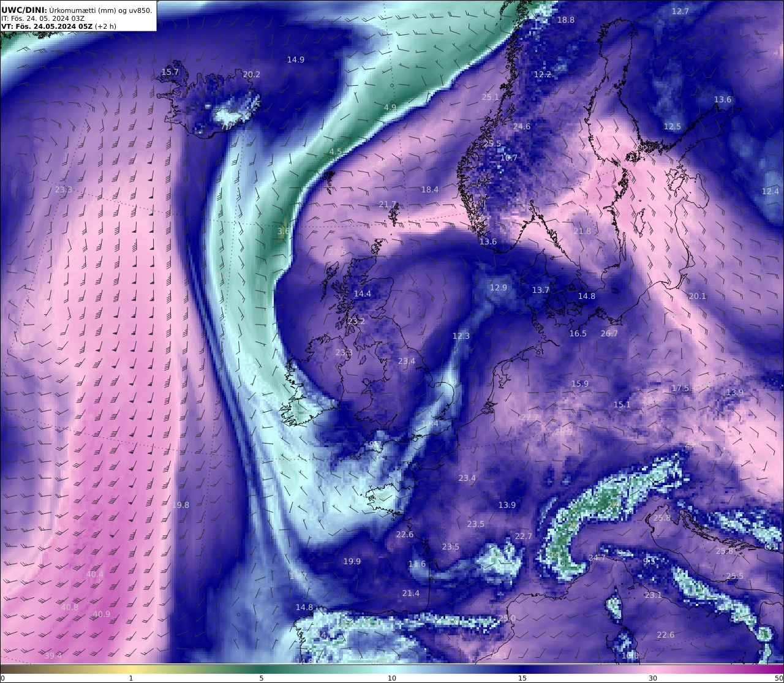Image resolution: width=784 pixels, height=683 pixels.
Task: Click the 12.9 value in the North Sea
Action: pos(499,287)
